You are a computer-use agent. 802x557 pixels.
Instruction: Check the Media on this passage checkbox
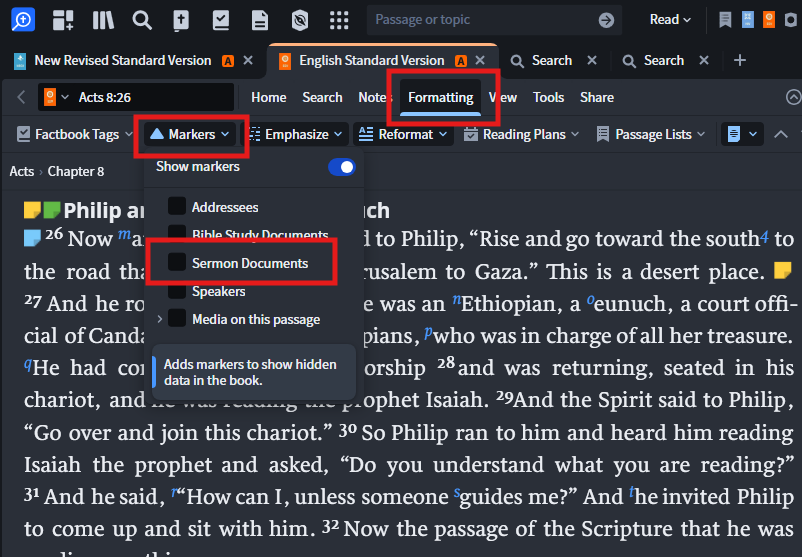(177, 318)
